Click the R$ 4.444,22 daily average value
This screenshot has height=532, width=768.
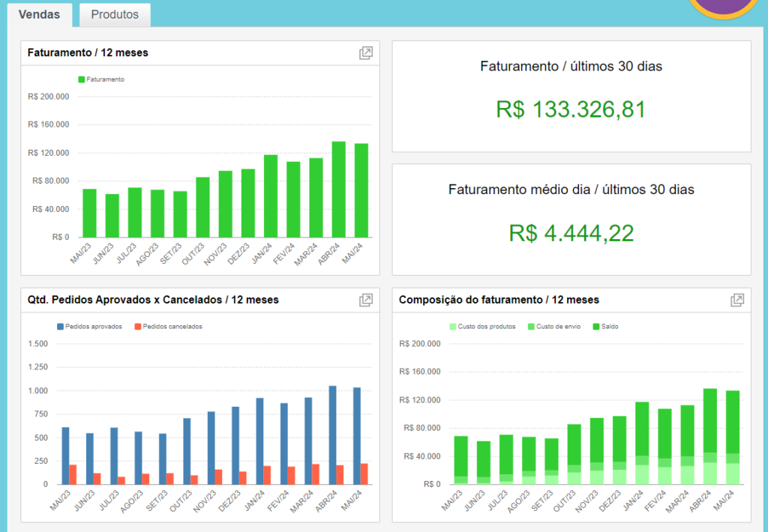coord(571,233)
